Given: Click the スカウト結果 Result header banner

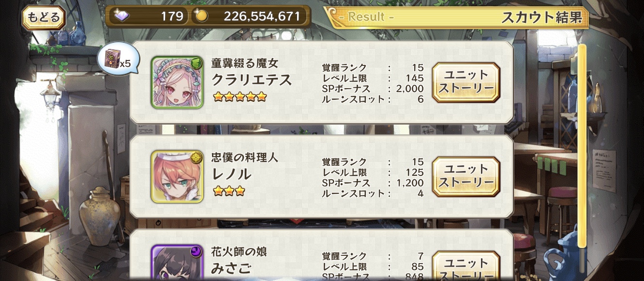Looking at the screenshot, I should tap(456, 17).
